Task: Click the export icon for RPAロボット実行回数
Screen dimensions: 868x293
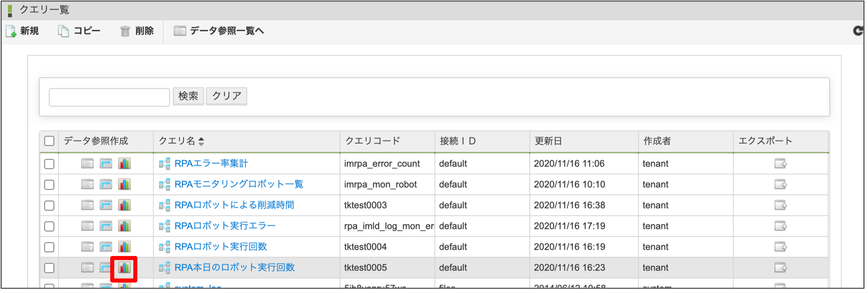Action: pyautogui.click(x=780, y=247)
